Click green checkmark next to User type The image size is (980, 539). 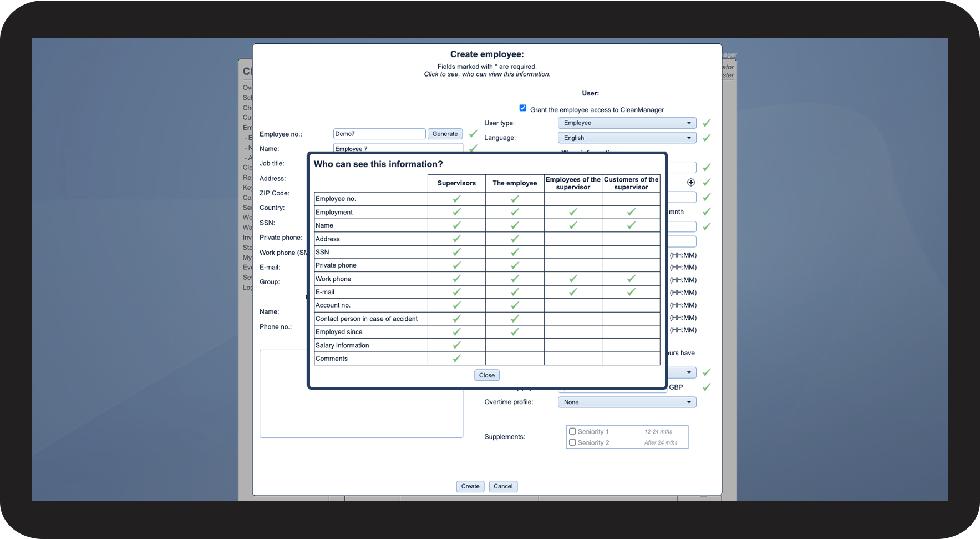pos(707,123)
